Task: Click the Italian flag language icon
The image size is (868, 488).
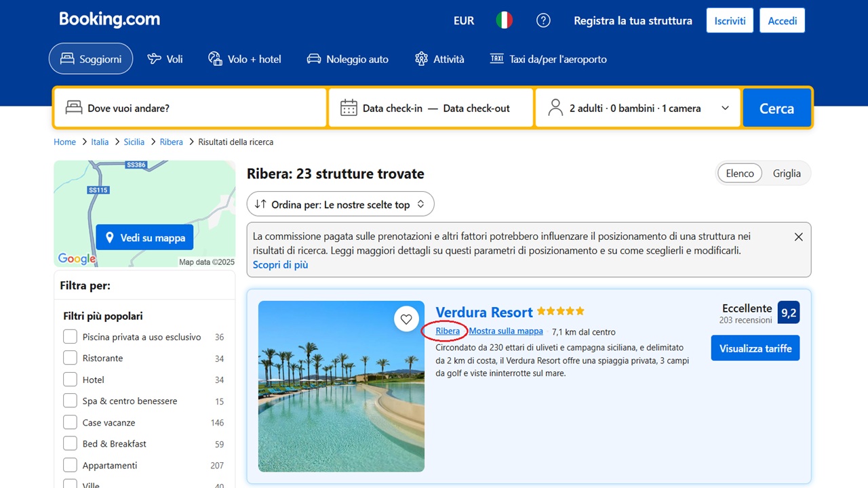Action: click(504, 20)
